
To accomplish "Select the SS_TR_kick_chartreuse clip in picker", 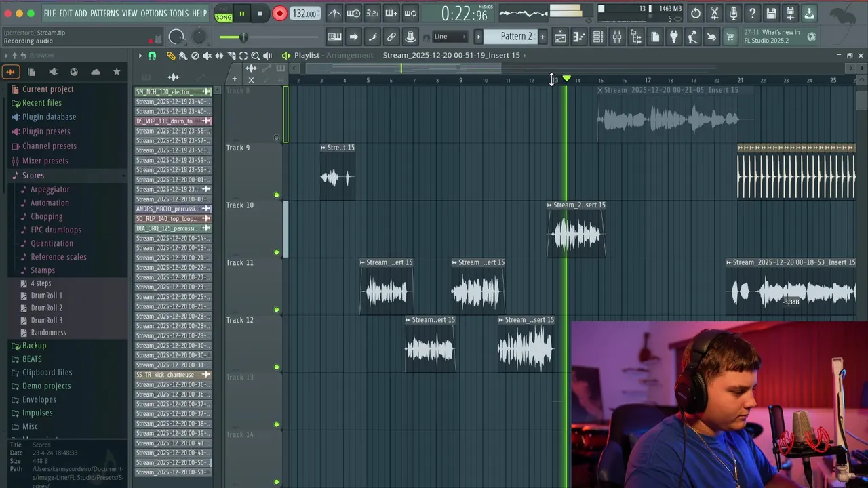I will 173,375.
